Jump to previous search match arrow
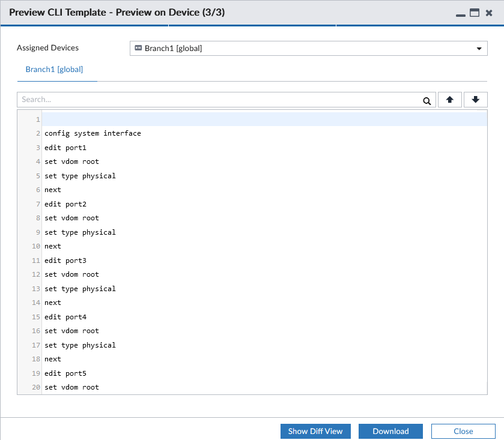Screen dimensions: 504x440 pos(450,100)
